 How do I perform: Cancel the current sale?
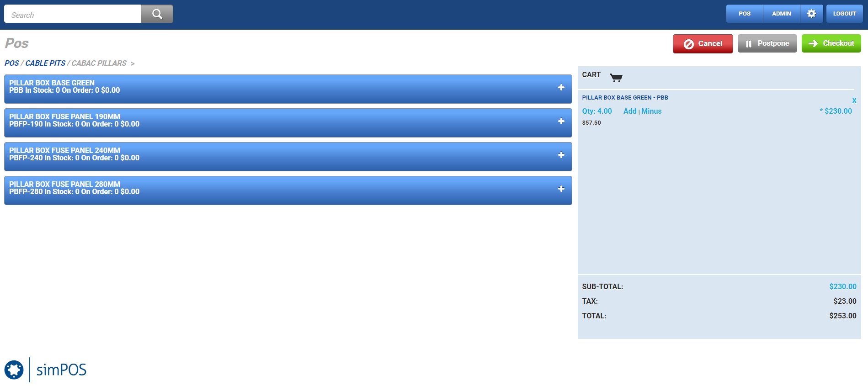click(x=703, y=44)
